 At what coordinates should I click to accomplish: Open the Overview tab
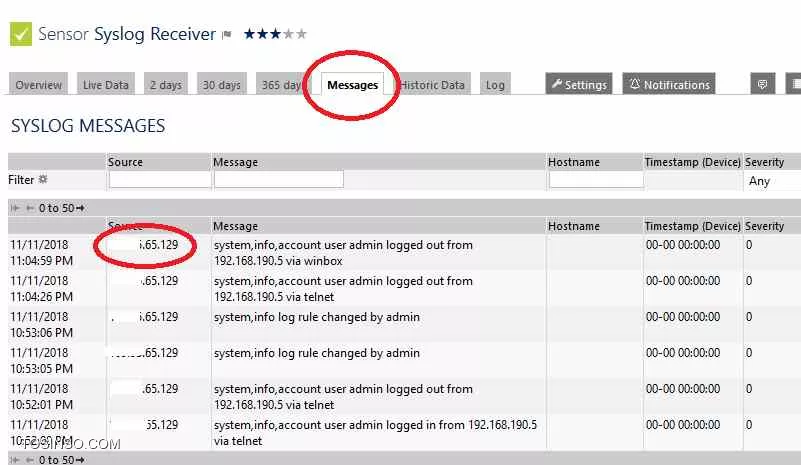coord(38,84)
